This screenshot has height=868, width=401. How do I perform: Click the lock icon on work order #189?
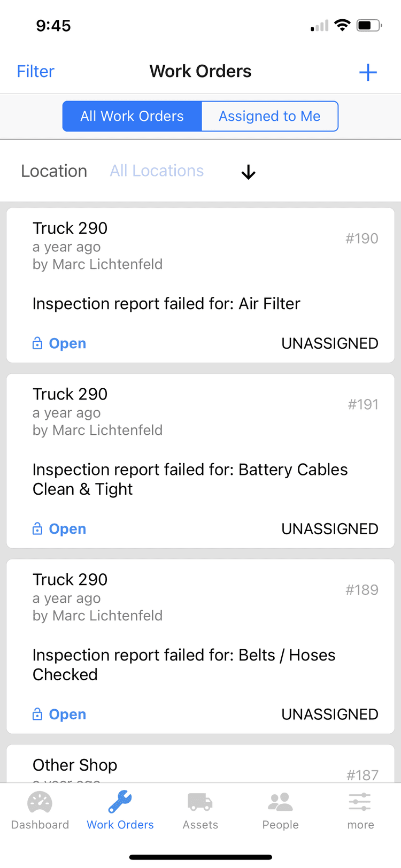37,714
